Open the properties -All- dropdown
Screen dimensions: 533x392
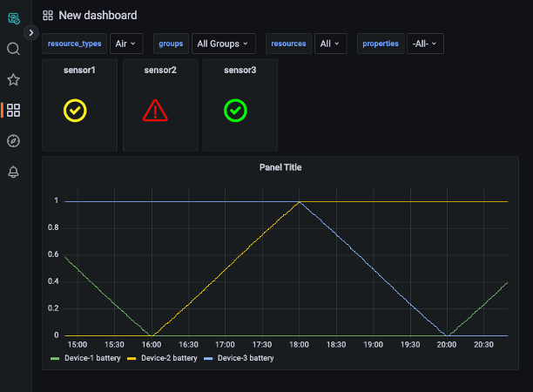tap(425, 44)
